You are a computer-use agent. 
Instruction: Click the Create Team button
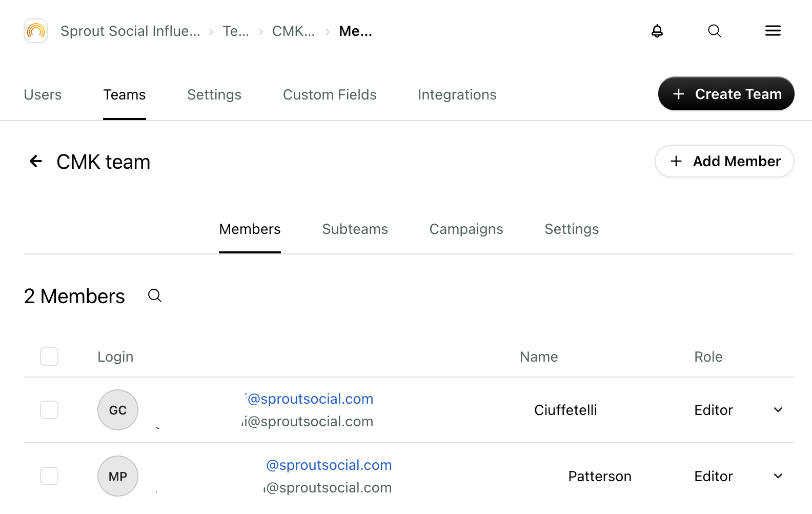(x=726, y=94)
